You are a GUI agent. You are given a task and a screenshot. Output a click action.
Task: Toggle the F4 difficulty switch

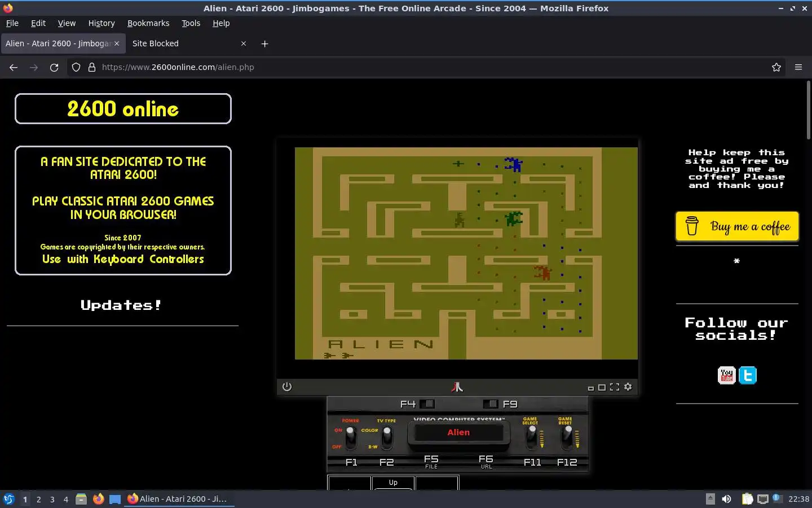(427, 404)
